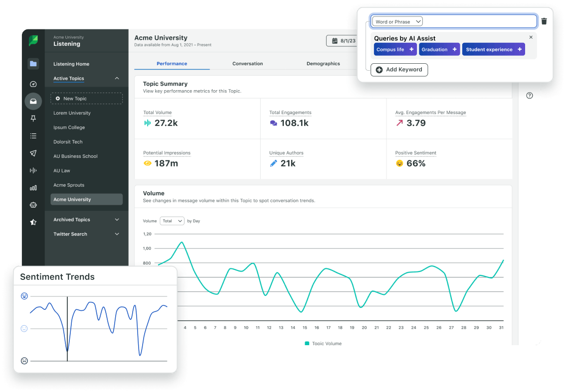Select the star Reviews icon
This screenshot has height=392, width=566.
tap(33, 222)
